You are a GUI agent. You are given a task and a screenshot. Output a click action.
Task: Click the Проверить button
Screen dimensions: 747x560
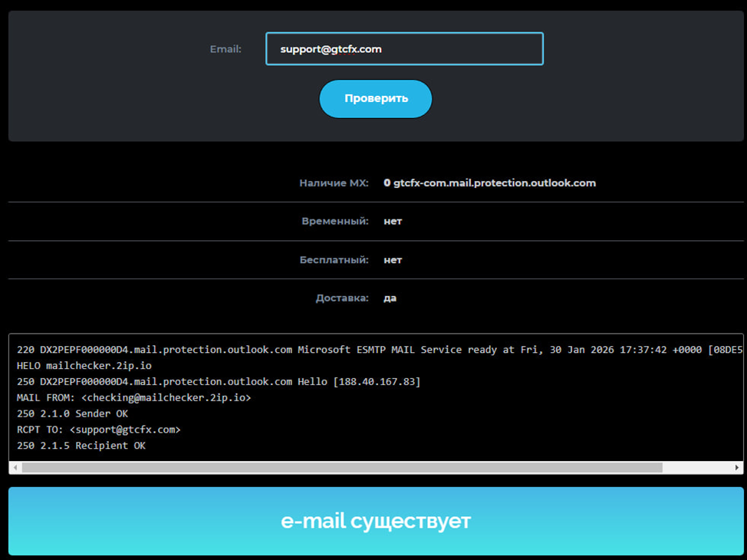click(375, 99)
